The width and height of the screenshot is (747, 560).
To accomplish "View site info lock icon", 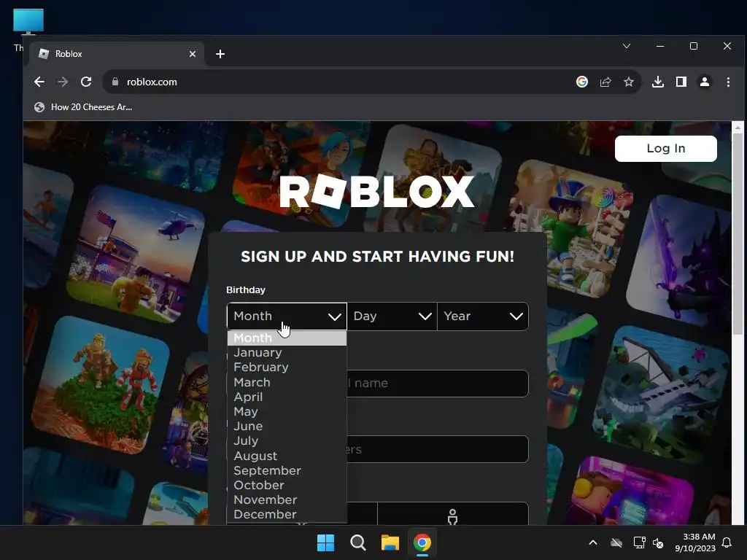I will 115,82.
